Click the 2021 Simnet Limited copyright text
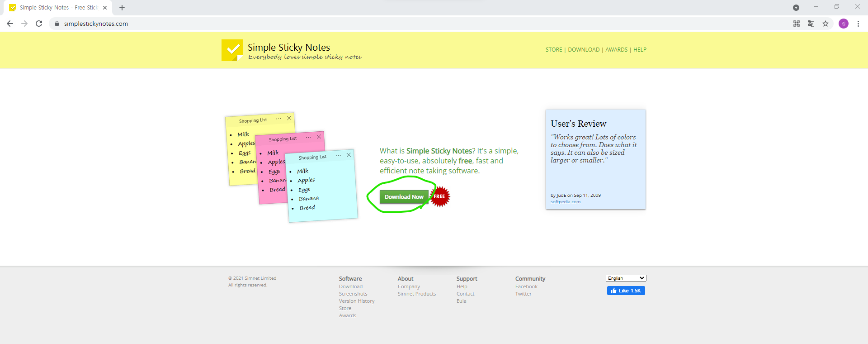Screen dimensions: 868x344 click(x=252, y=278)
